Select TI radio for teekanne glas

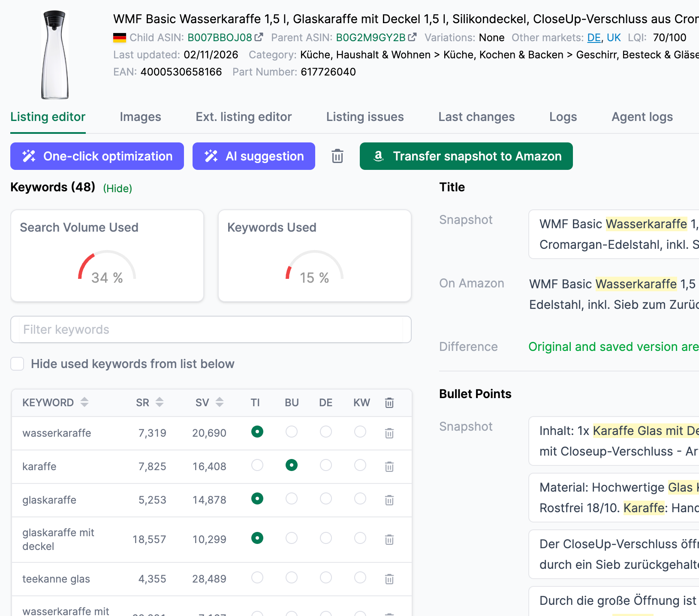257,577
